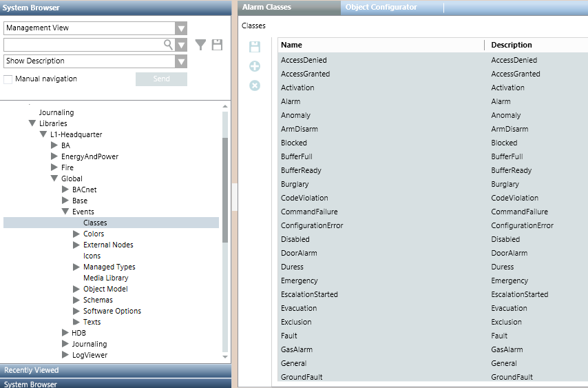Expand the Colors tree node

coord(76,234)
